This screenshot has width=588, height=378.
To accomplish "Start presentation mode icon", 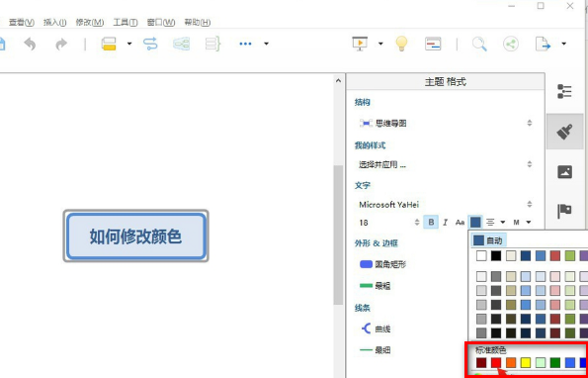I will (360, 44).
